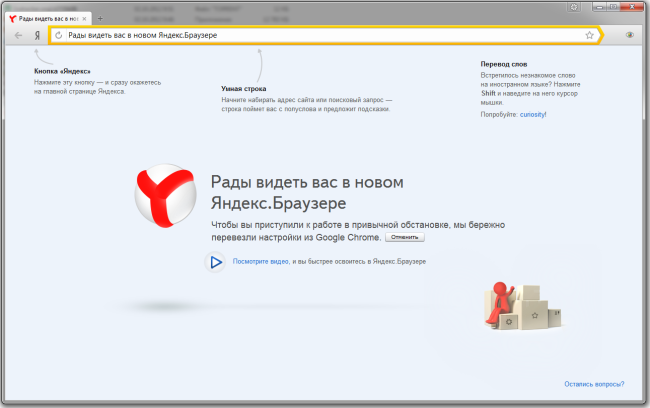Image resolution: width=650 pixels, height=408 pixels.
Task: Click the eye icon beside the address bar
Action: pos(630,35)
